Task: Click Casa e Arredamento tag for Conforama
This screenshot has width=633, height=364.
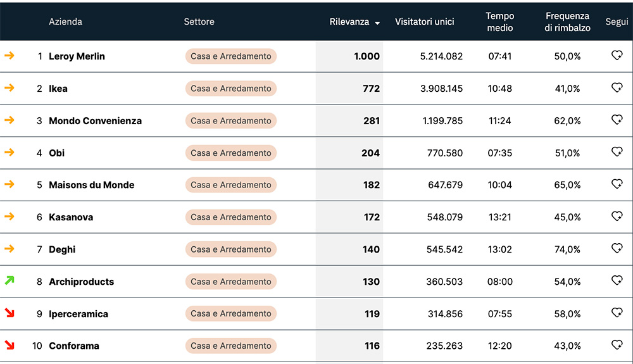Action: (230, 346)
